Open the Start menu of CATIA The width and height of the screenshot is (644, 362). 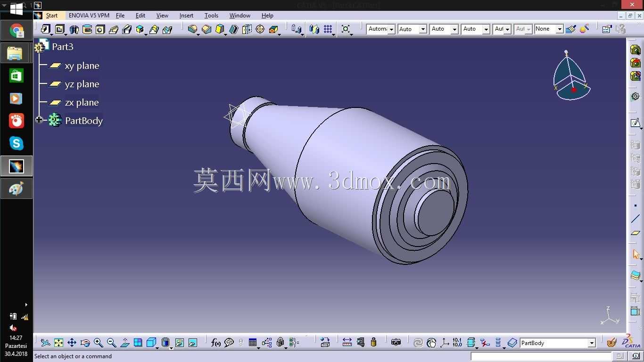[x=51, y=16]
